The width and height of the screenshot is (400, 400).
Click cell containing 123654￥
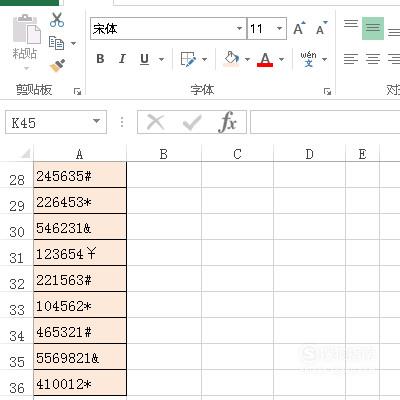pos(80,253)
